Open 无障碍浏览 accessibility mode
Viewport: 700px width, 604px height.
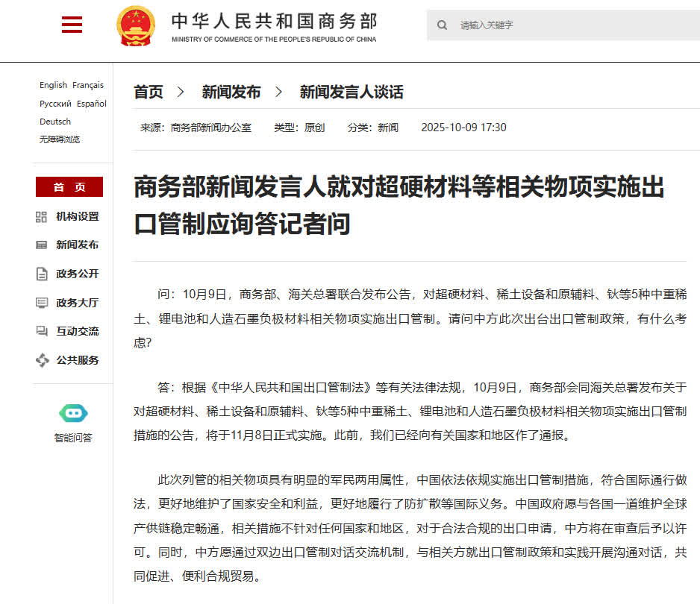point(60,139)
